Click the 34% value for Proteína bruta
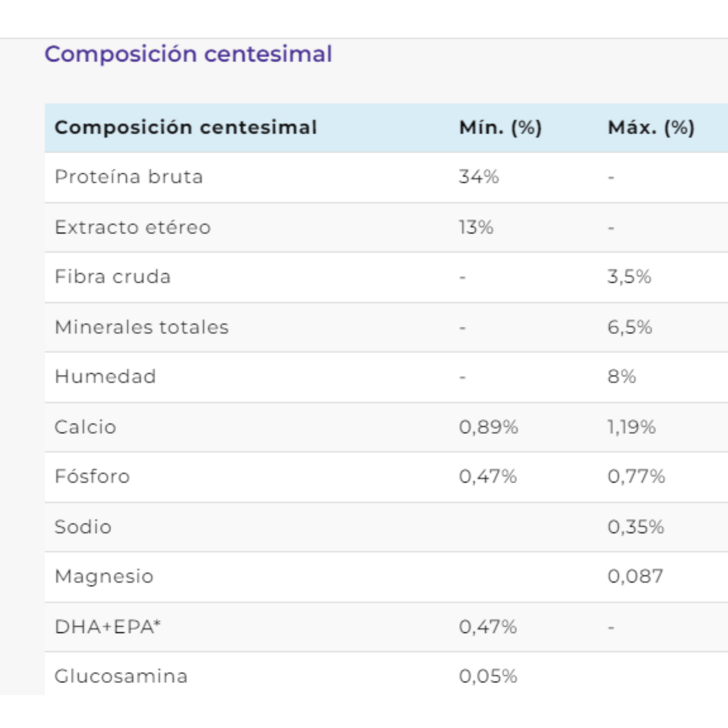The width and height of the screenshot is (728, 728). pos(479,177)
